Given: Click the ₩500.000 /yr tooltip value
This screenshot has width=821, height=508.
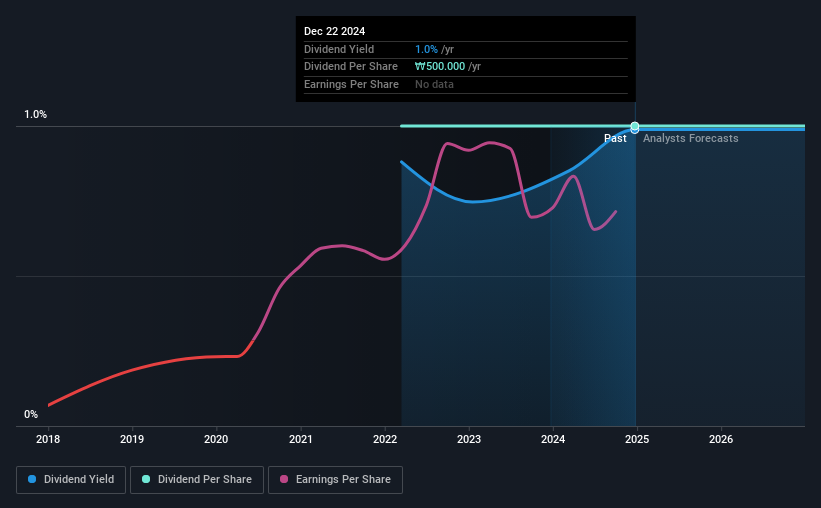Looking at the screenshot, I should coord(448,67).
